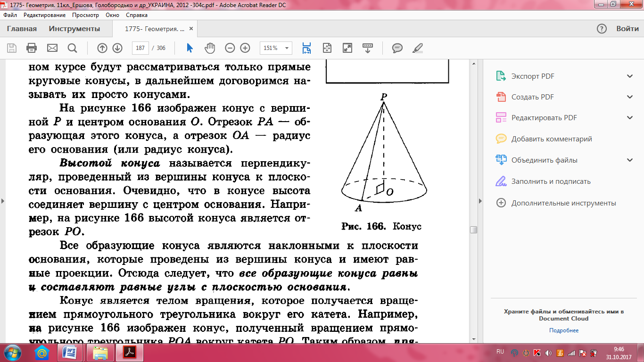Activate the Highlight text marker tool
The height and width of the screenshot is (362, 644).
point(418,48)
